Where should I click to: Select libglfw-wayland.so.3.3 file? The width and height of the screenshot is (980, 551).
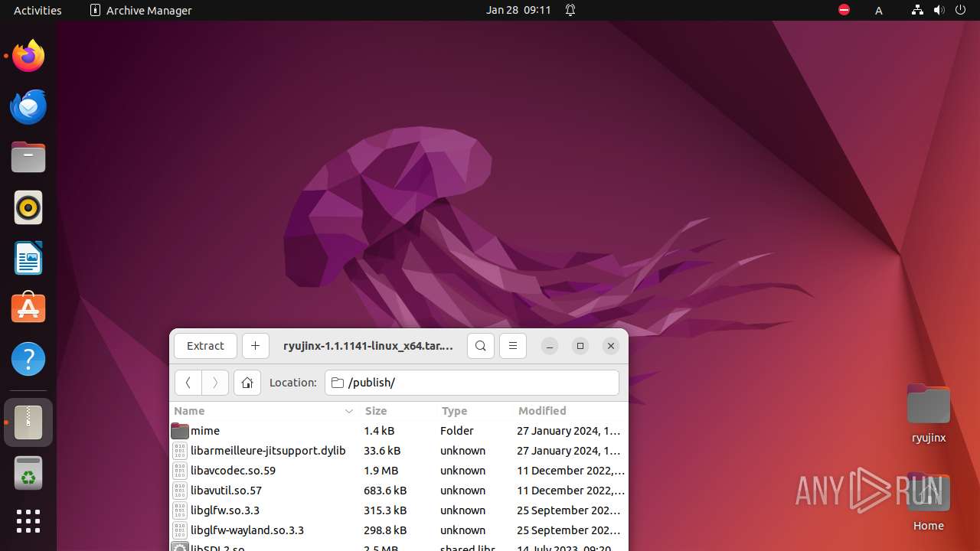tap(398, 530)
